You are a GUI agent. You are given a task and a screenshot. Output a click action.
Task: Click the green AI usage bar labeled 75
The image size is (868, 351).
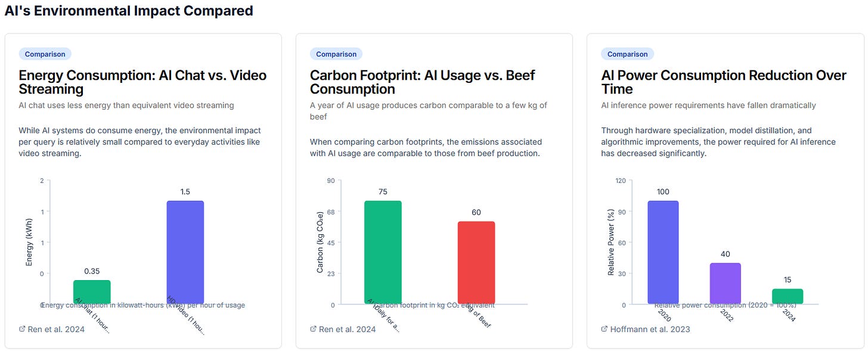point(383,251)
